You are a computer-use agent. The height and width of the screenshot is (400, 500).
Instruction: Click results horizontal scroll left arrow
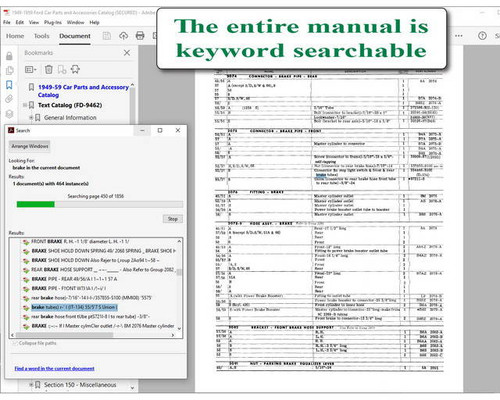(x=12, y=335)
